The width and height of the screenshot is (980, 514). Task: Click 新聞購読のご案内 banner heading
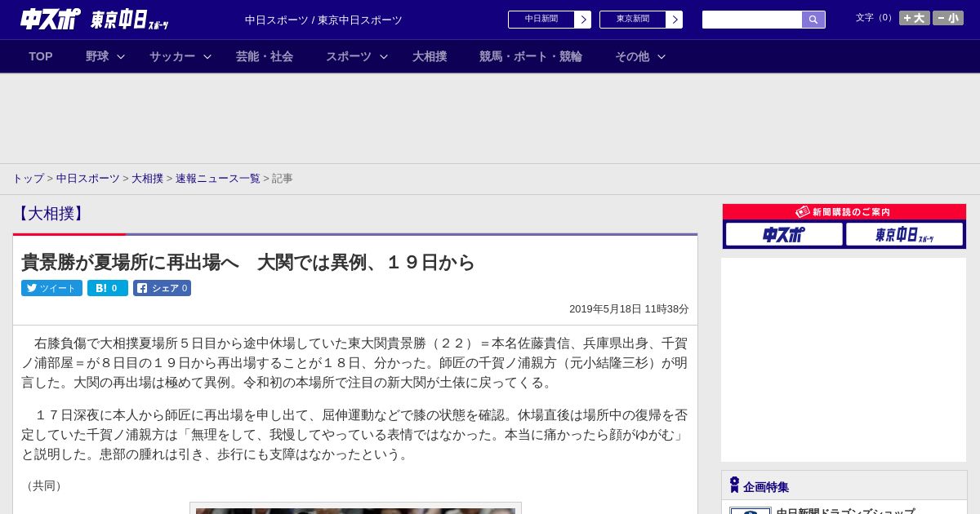pyautogui.click(x=844, y=212)
